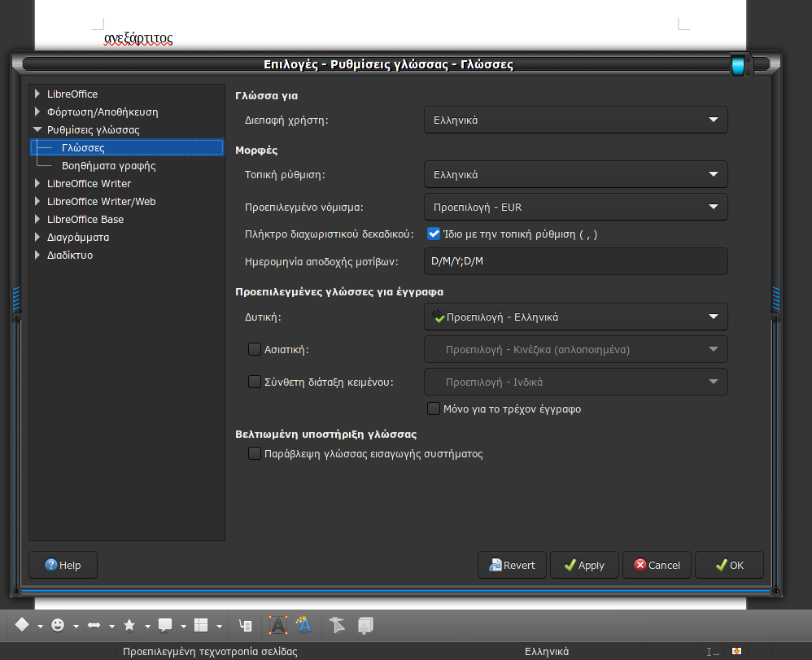Open the Τοπική ρύθμιση dropdown
The height and width of the screenshot is (660, 812).
576,175
